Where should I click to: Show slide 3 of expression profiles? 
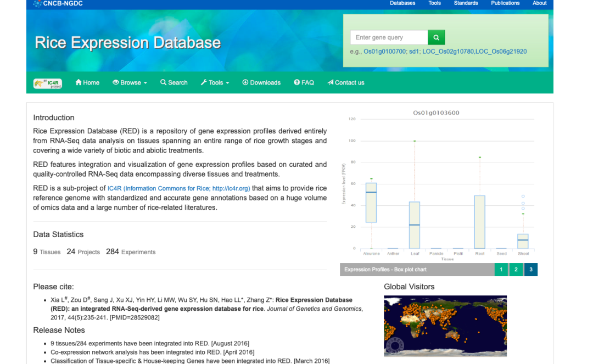(x=530, y=270)
